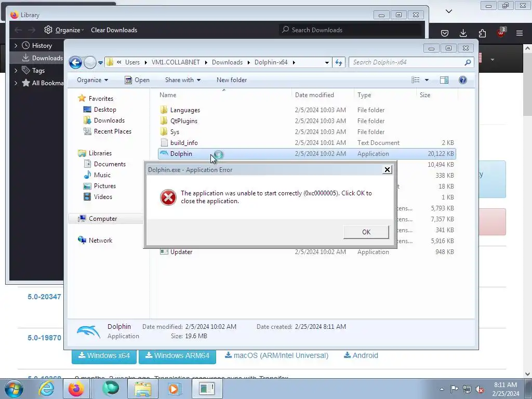Image resolution: width=532 pixels, height=399 pixels.
Task: Open version 5.0-20347 link
Action: pos(45,297)
